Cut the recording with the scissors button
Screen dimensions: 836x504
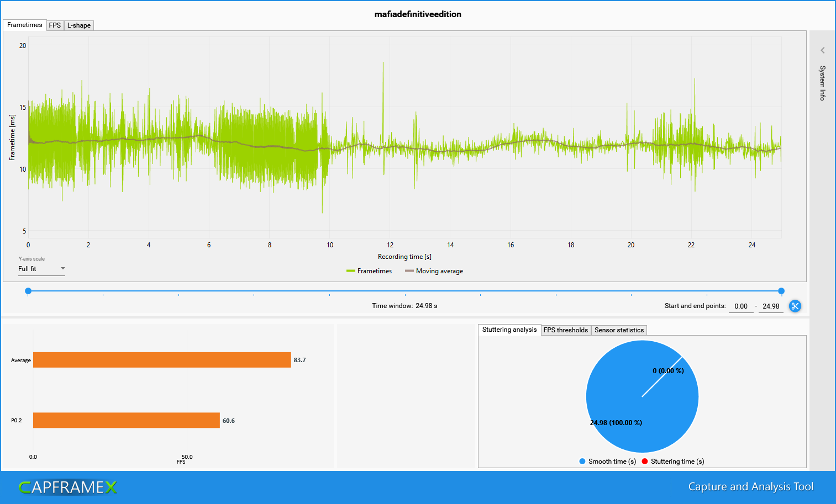(795, 306)
